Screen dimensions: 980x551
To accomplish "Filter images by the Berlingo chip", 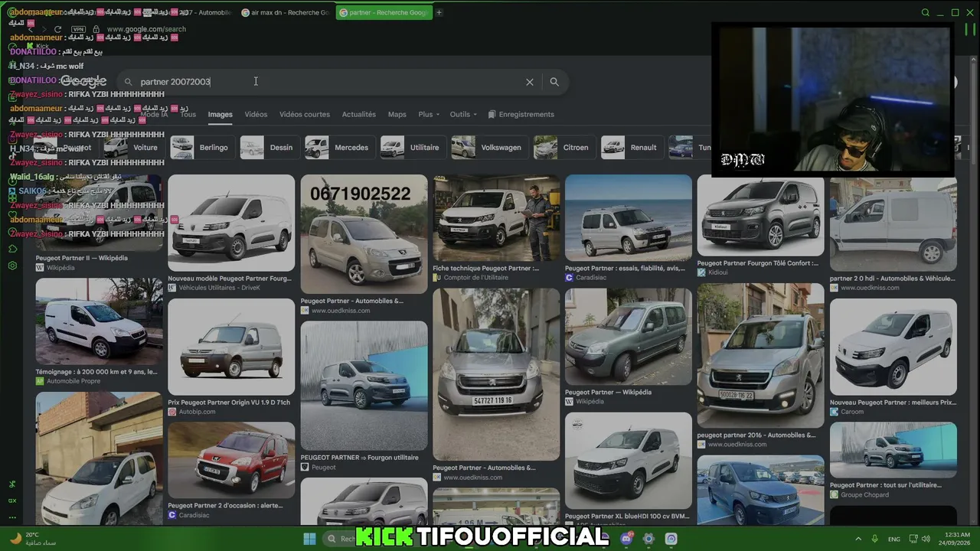I will pos(201,147).
